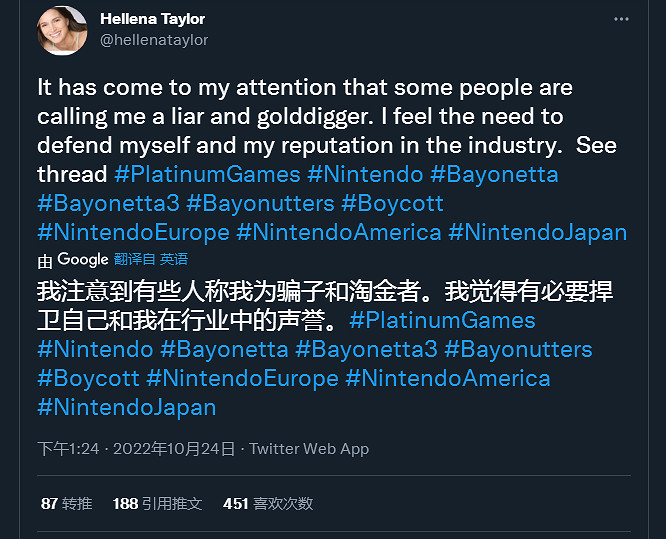Click the Google logo in translation line

point(82,259)
